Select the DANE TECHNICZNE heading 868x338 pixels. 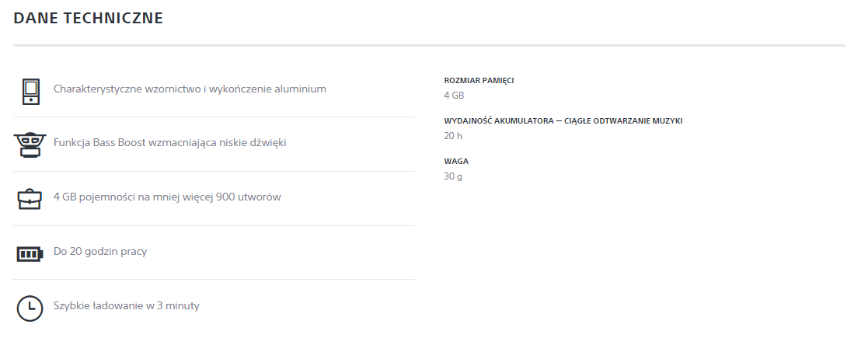(88, 18)
